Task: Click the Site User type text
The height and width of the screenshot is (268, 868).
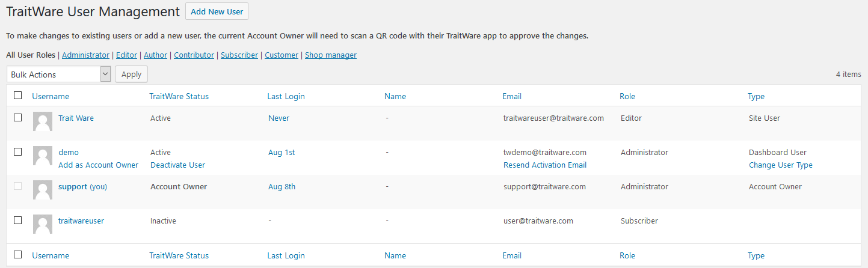Action: [765, 118]
